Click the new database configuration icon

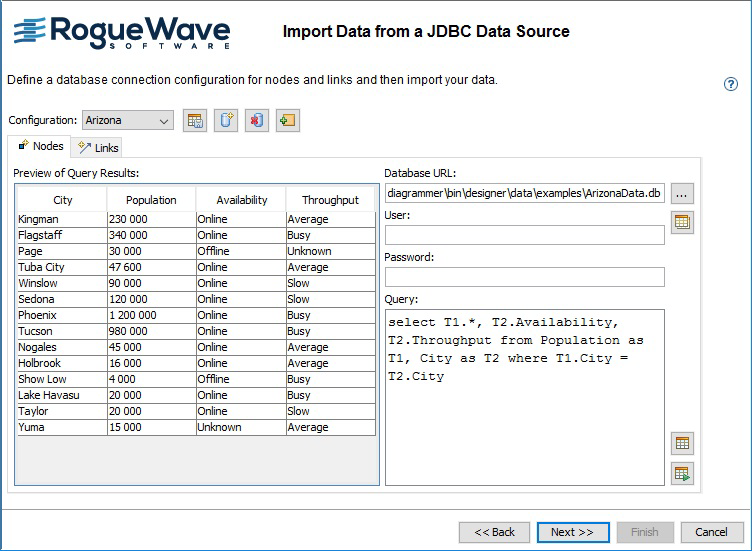[226, 121]
